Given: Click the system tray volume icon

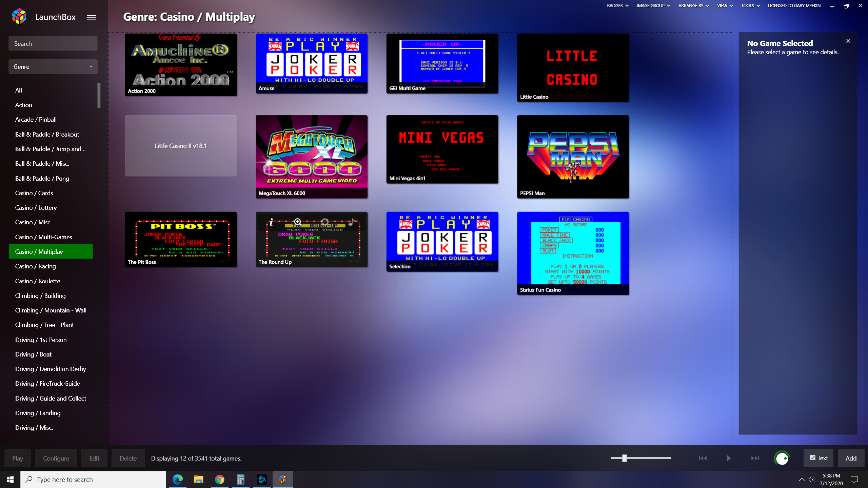Looking at the screenshot, I should pyautogui.click(x=811, y=479).
